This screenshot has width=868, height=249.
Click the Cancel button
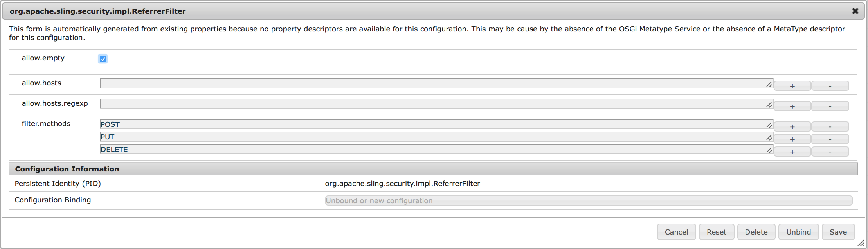676,232
